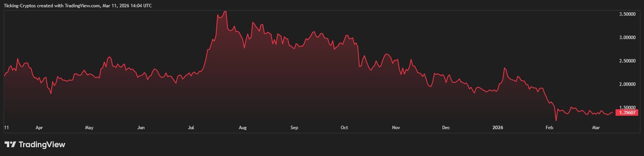Select the Jul time axis label
This screenshot has width=644, height=156.
coord(191,128)
